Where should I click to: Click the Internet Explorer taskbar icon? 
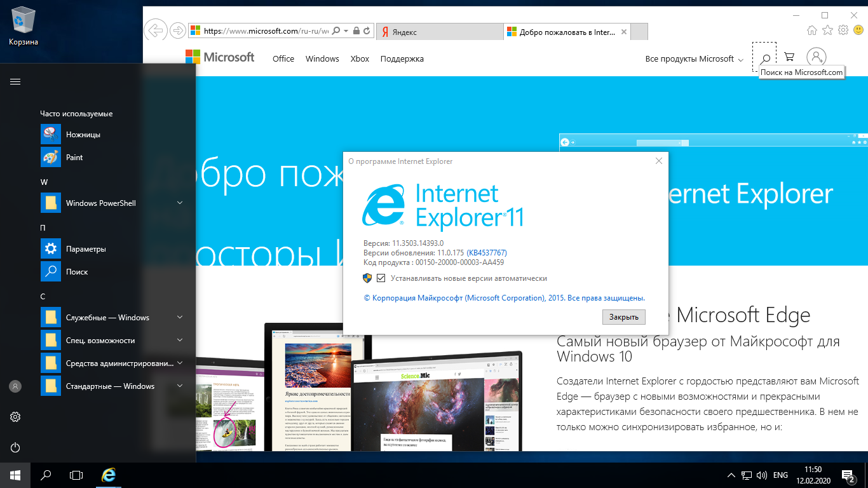point(109,475)
